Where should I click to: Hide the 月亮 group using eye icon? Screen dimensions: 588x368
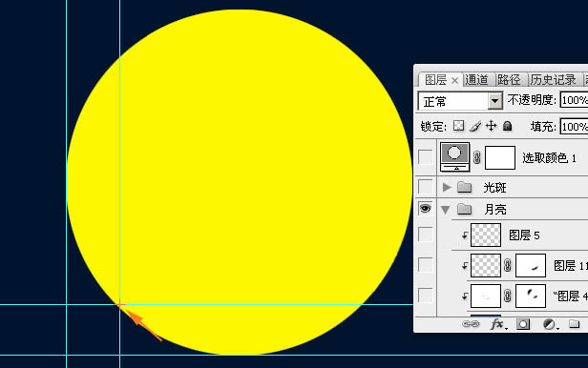[x=426, y=209]
